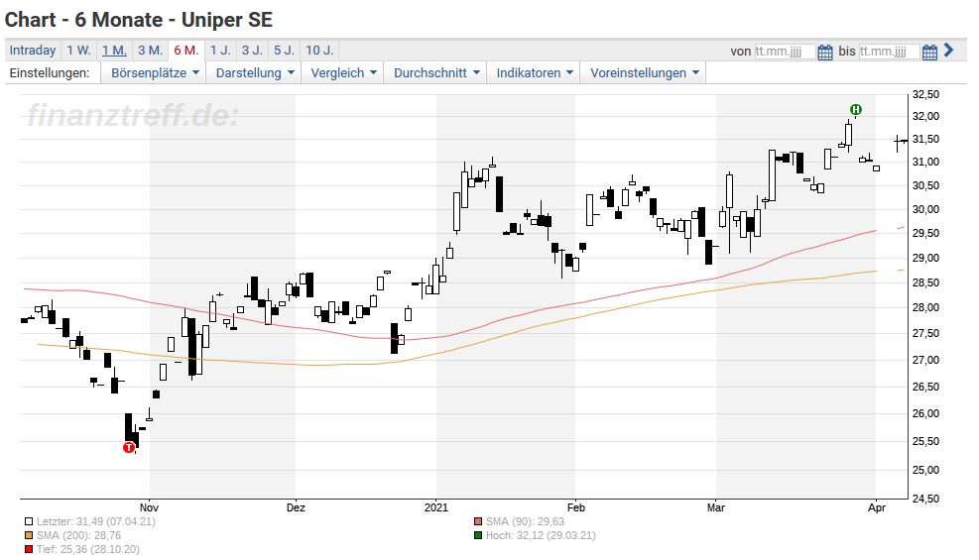
Task: Click legend text 'SMA (200): 28,76'
Action: click(78, 535)
